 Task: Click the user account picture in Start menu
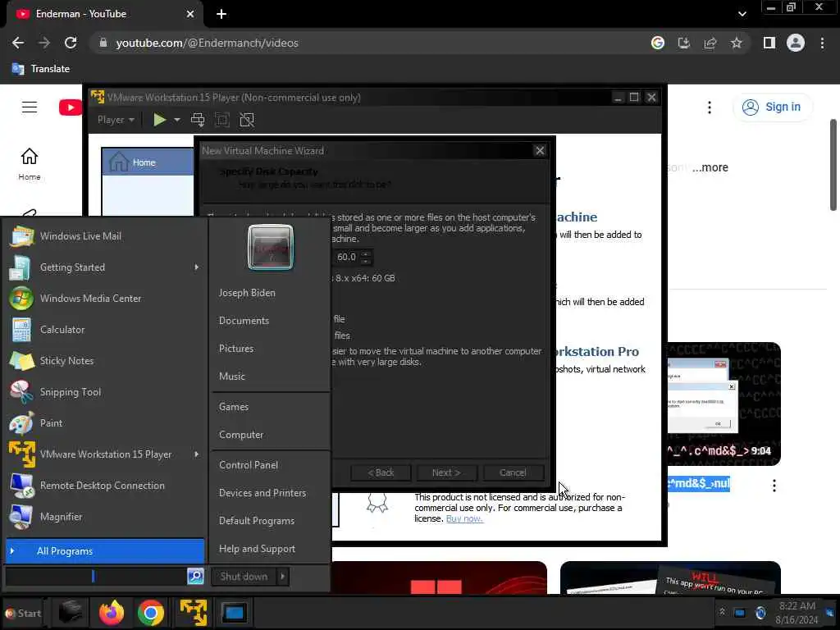tap(271, 247)
